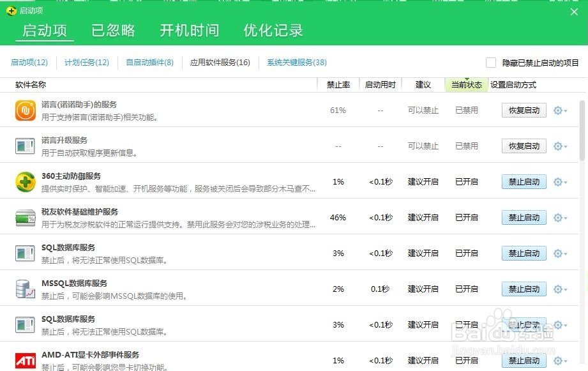This screenshot has width=588, height=371.
Task: Select 应用软件服务(16) sub-tab
Action: coord(220,63)
